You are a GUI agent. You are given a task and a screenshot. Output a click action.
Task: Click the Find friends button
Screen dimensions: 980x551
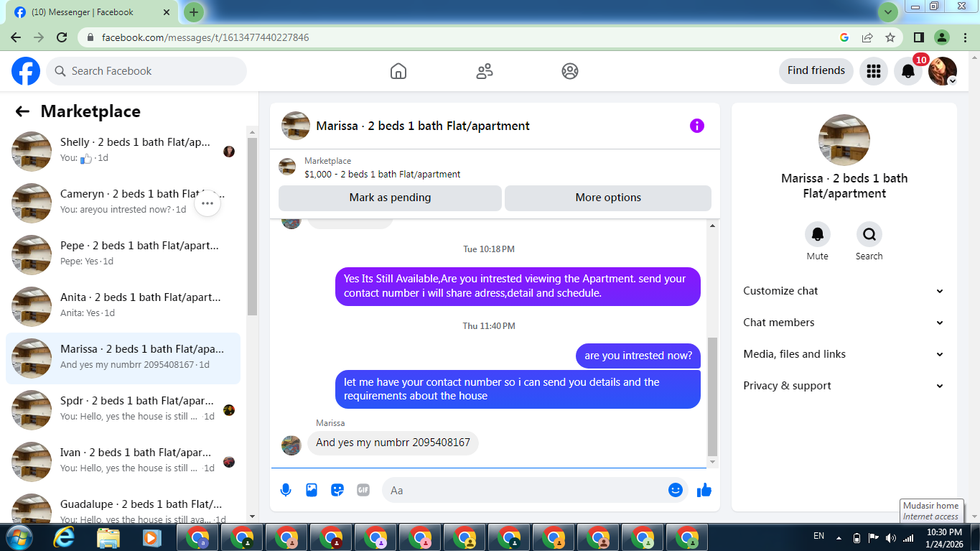(816, 70)
